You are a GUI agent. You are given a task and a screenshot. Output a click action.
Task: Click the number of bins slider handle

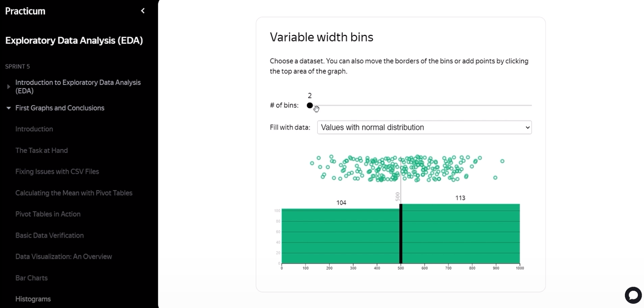pyautogui.click(x=310, y=105)
